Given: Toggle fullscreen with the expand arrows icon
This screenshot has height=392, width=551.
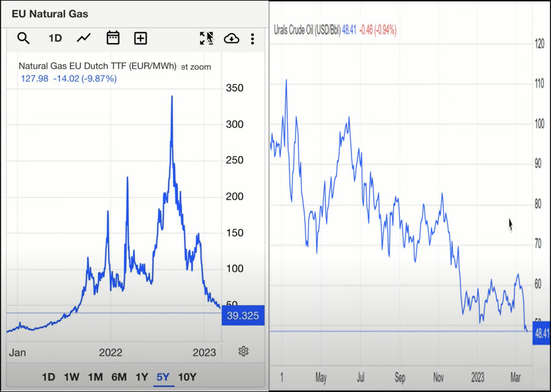Looking at the screenshot, I should tap(206, 38).
